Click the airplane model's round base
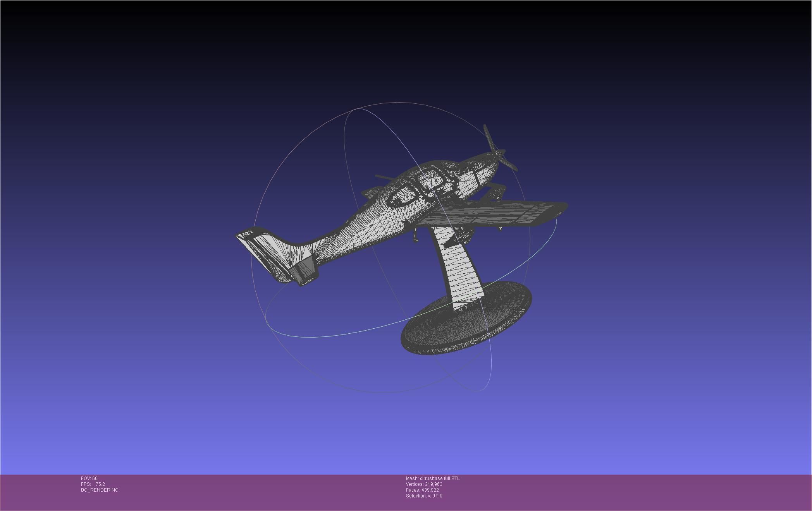Viewport: 812px width, 511px height. (466, 318)
